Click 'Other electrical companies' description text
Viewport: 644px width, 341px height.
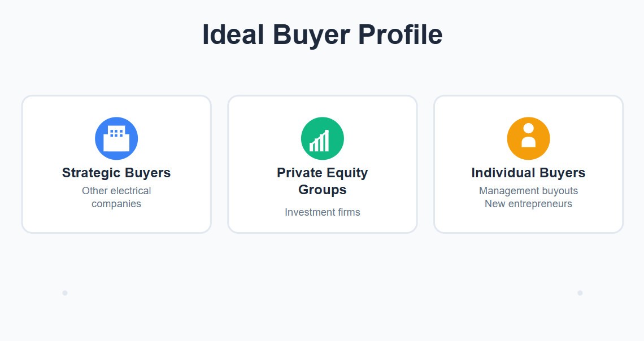[x=116, y=198]
